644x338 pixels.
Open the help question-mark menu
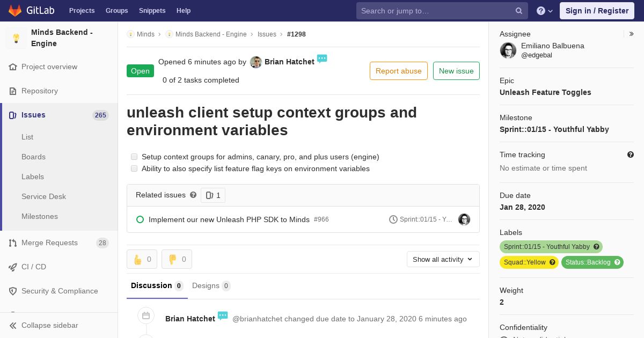pyautogui.click(x=545, y=11)
